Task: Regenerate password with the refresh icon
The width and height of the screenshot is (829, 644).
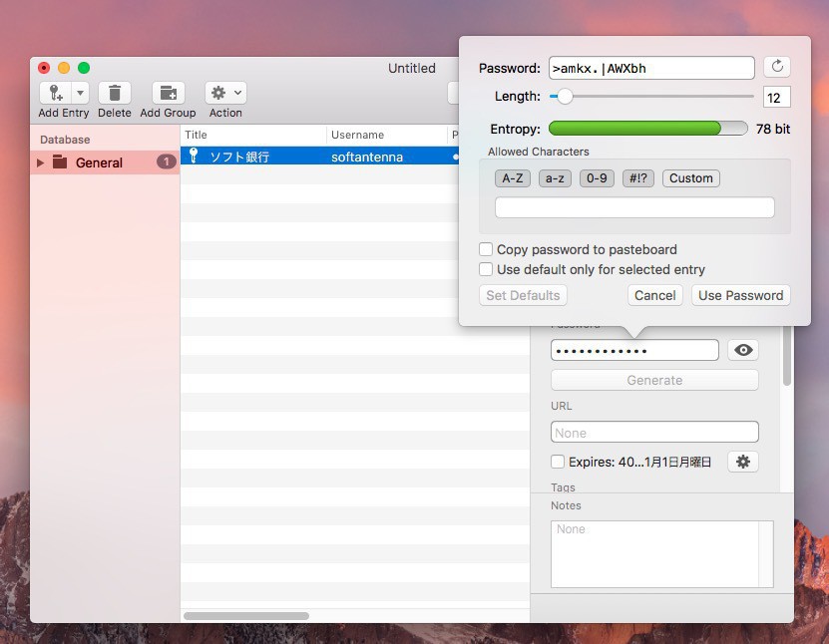Action: click(777, 67)
